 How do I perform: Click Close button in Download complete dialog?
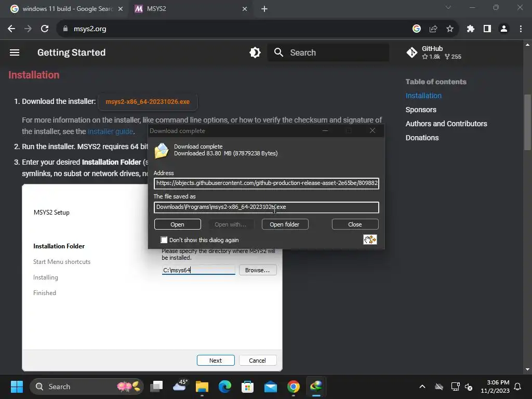pos(355,224)
